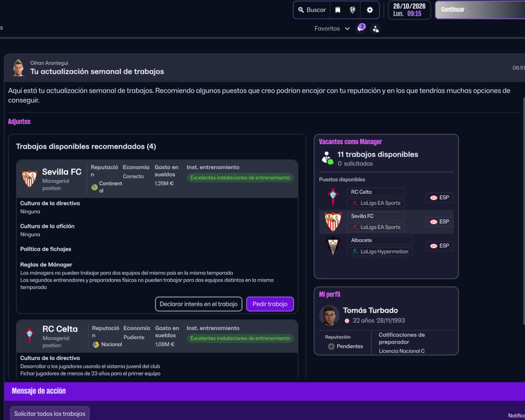Screen dimensions: 525x420
Task: Click the world globe icon
Action: 353,10
